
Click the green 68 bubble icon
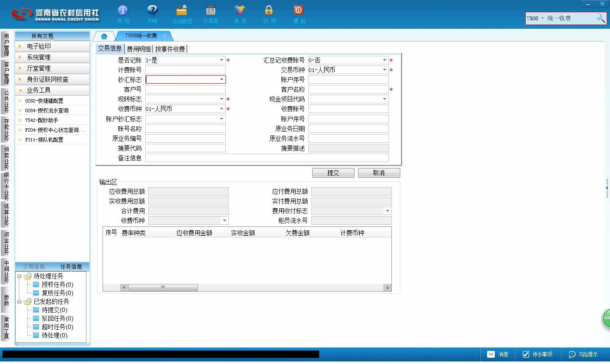[x=606, y=318]
